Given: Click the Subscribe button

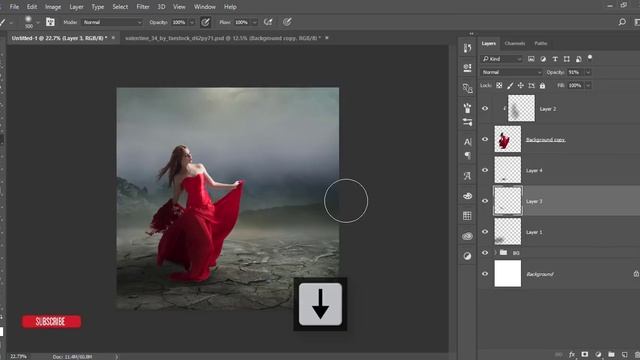Looking at the screenshot, I should coord(51,322).
